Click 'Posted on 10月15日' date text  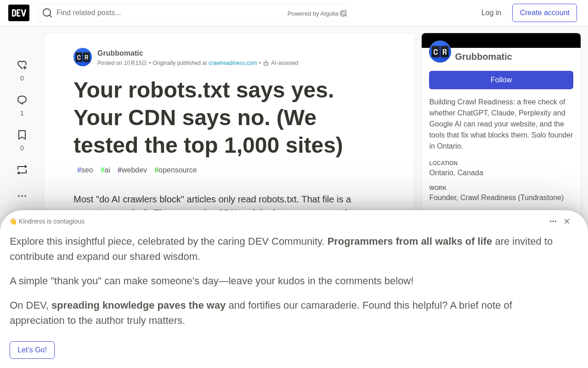tap(122, 63)
